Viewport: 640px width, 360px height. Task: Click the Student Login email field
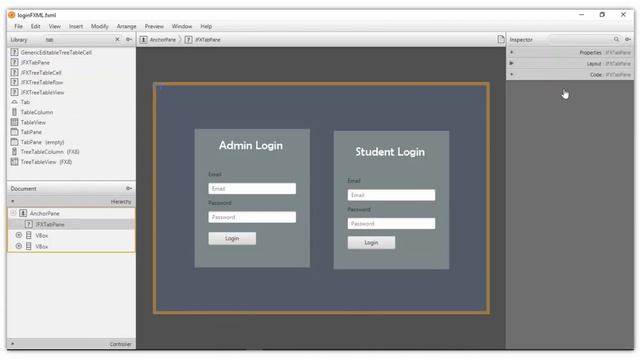pos(391,195)
